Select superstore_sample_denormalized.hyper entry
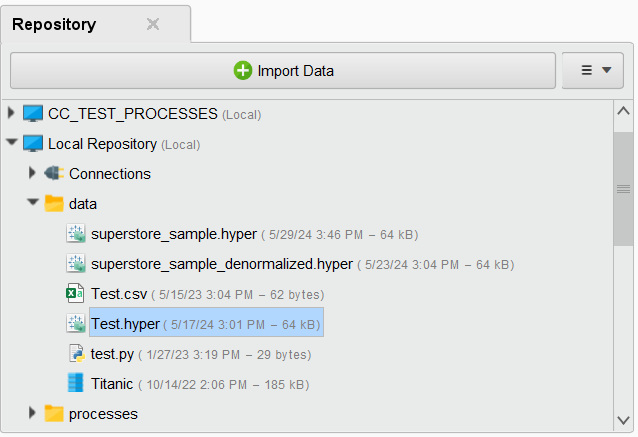The height and width of the screenshot is (437, 638). 221,264
